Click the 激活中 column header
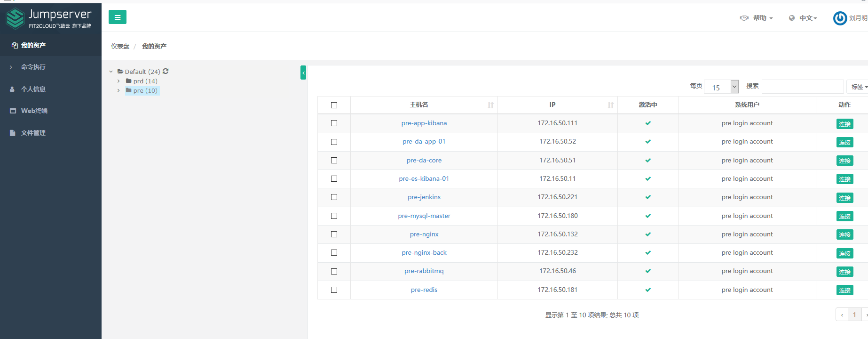 [x=648, y=105]
